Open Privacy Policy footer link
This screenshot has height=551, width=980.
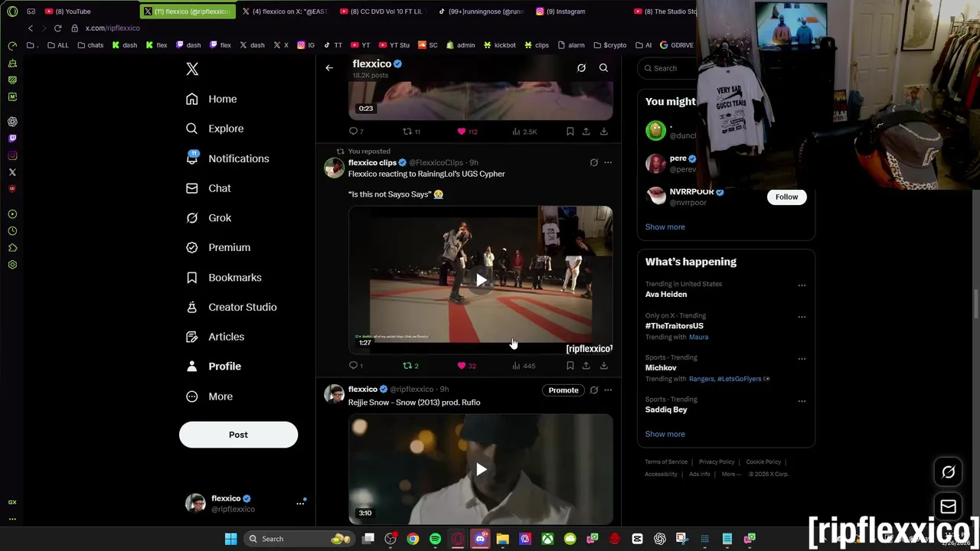(717, 462)
